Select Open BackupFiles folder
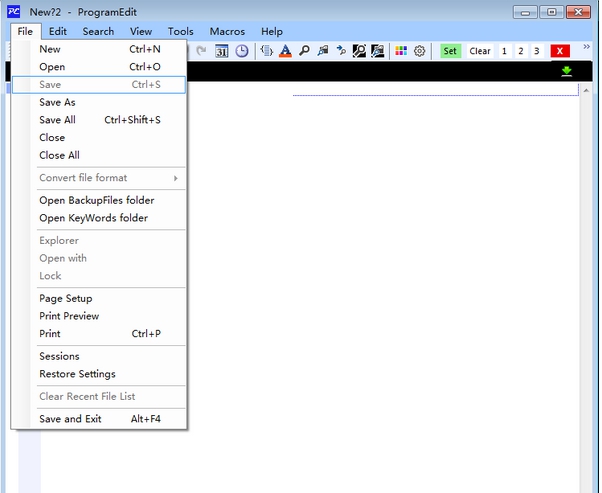The height and width of the screenshot is (493, 602). coord(99,200)
